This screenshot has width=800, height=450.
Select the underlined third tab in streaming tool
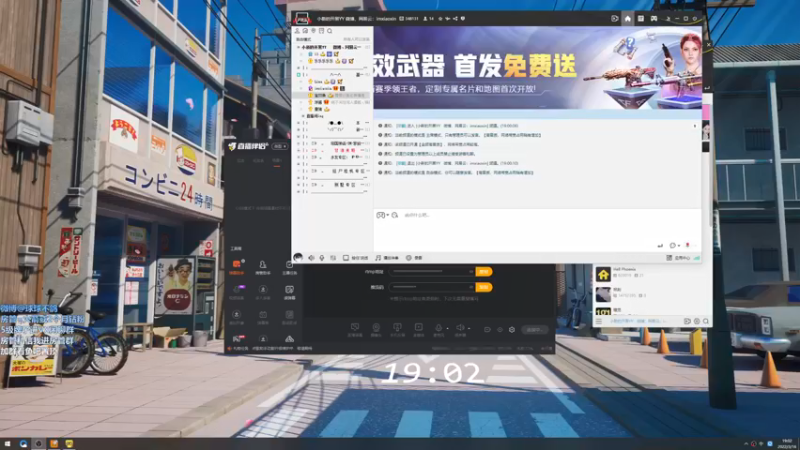277,161
